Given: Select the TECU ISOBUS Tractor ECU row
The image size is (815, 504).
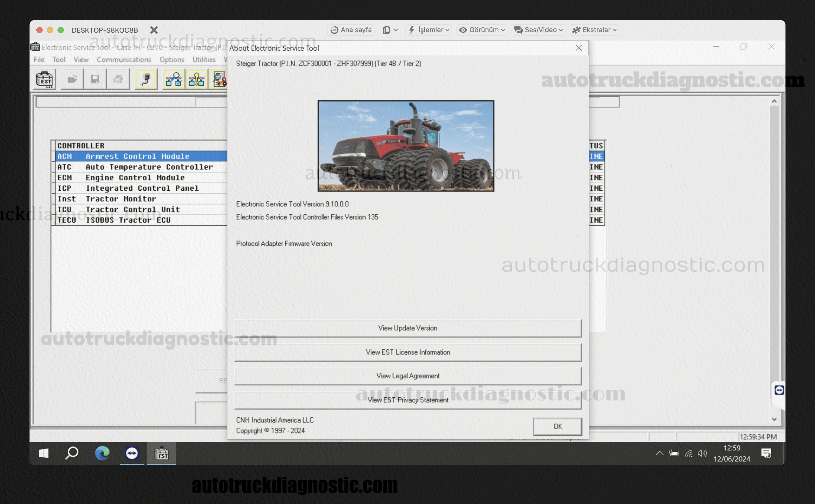Looking at the screenshot, I should click(141, 220).
